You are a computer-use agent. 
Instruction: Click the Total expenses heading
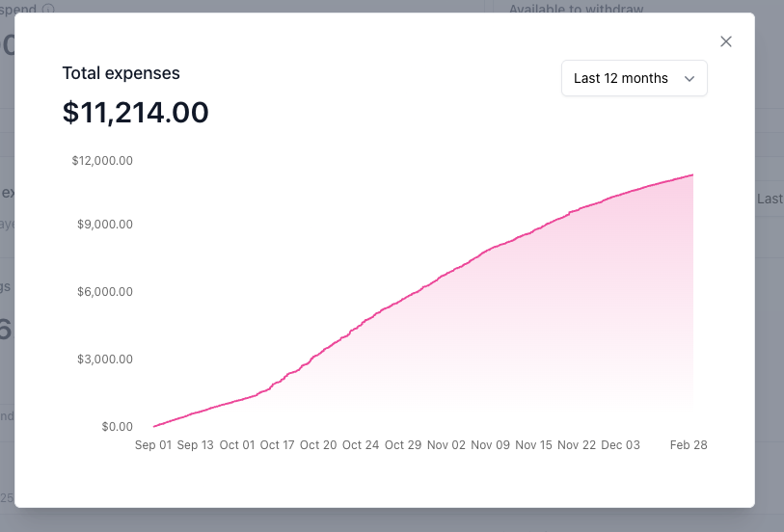(121, 73)
